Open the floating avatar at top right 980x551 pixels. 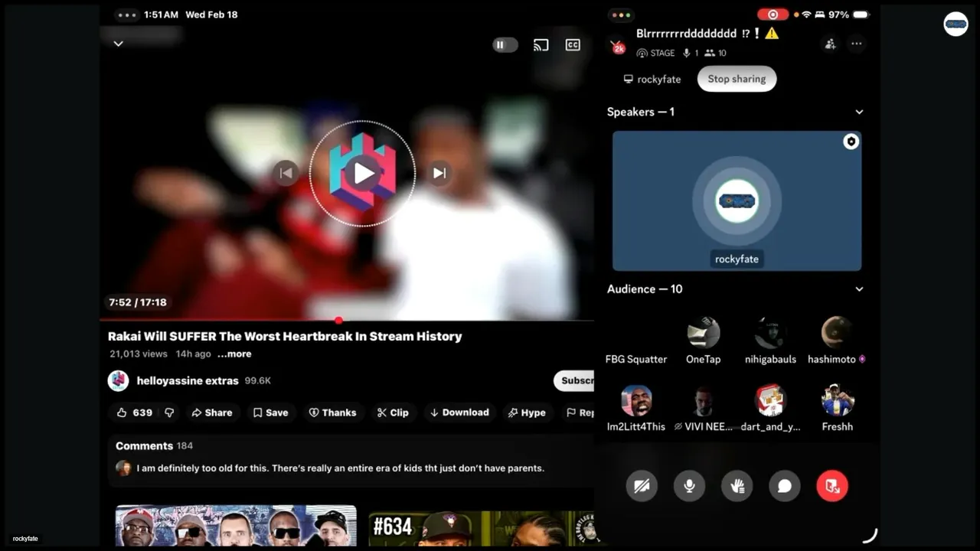955,24
